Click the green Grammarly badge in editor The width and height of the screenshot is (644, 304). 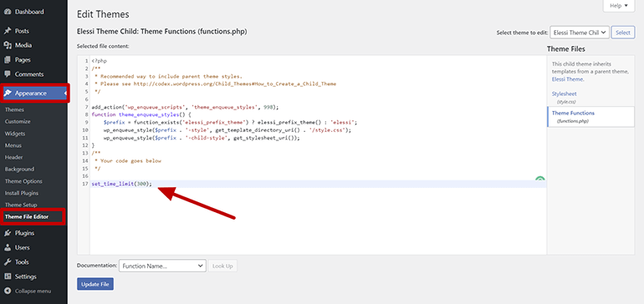540,179
